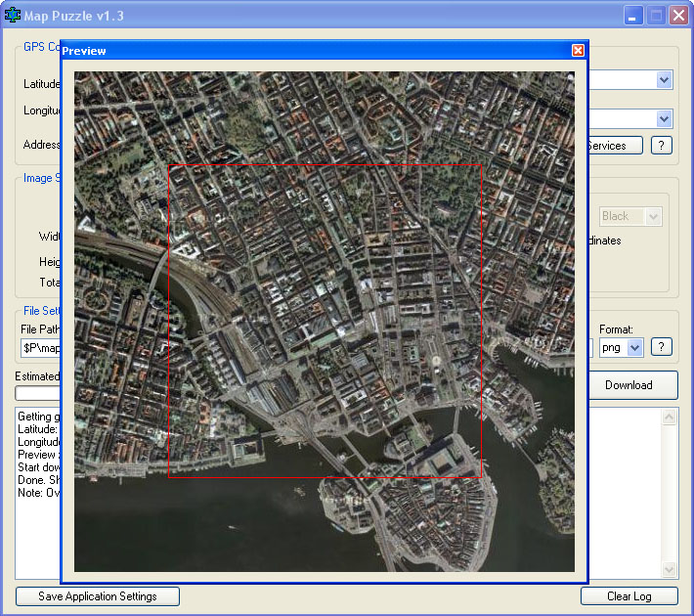This screenshot has height=616, width=694.
Task: Click the Map Puzzle app icon
Action: pos(13,15)
